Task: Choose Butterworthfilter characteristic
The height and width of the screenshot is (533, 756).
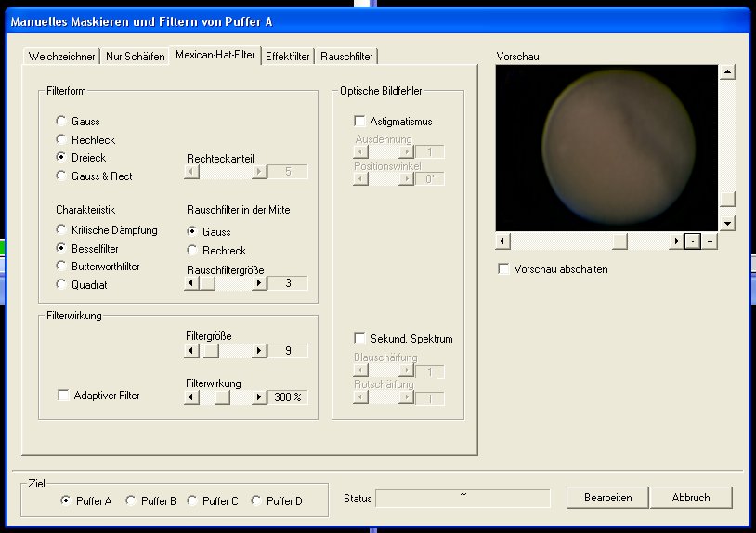Action: pos(61,266)
